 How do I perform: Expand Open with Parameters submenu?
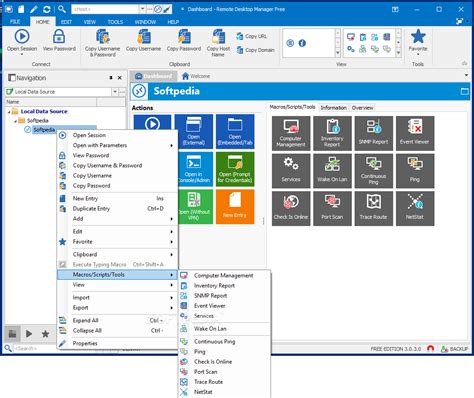pyautogui.click(x=118, y=145)
